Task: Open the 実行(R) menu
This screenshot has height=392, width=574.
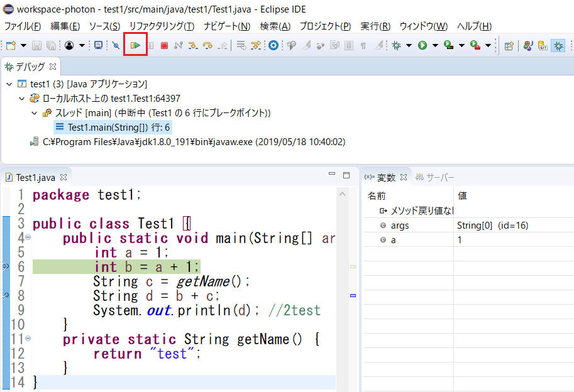Action: point(375,26)
